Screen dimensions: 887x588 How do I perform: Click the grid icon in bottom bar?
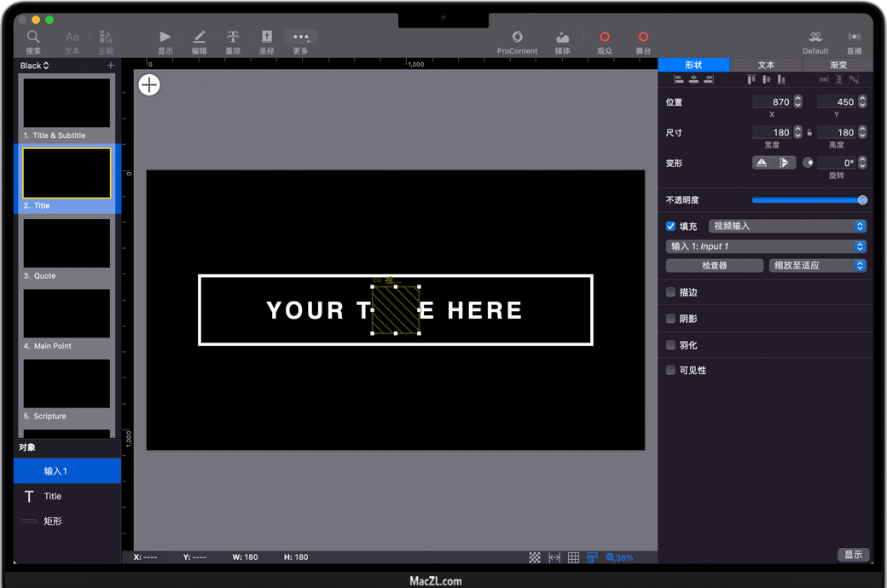coord(573,557)
